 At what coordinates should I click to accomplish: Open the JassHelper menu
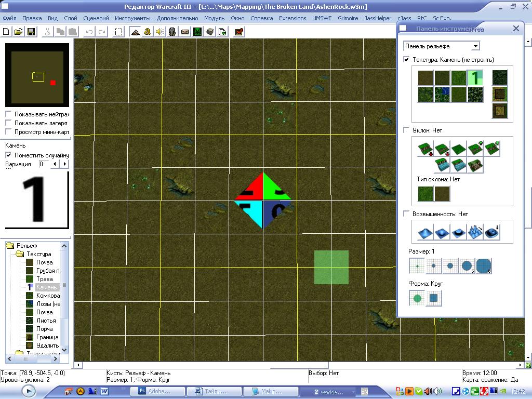378,18
